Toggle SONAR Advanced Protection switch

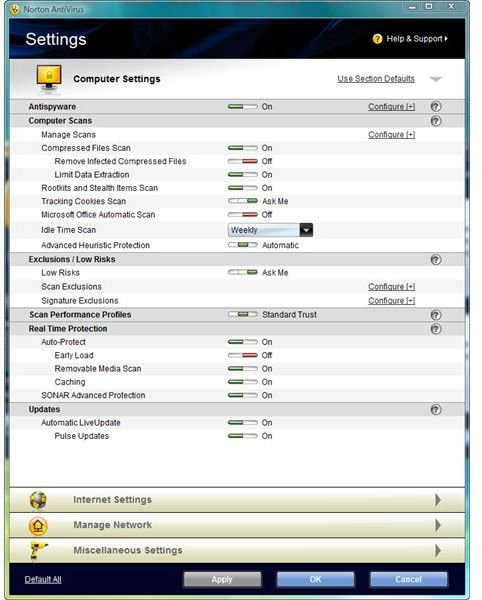pyautogui.click(x=243, y=396)
